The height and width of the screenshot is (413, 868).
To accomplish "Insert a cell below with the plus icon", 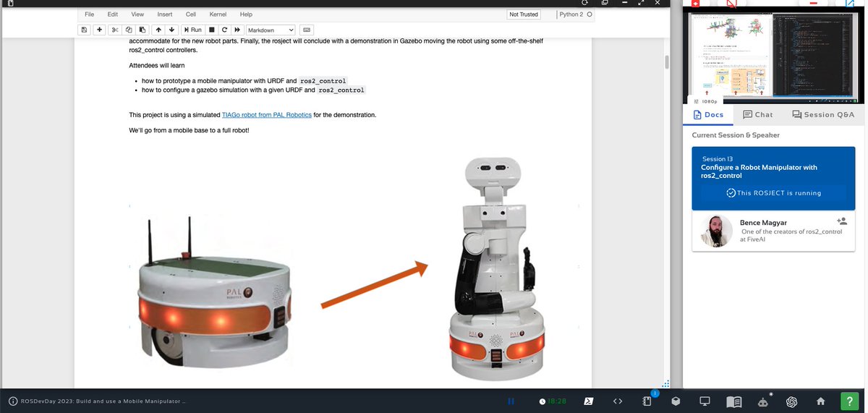I will pyautogui.click(x=100, y=30).
